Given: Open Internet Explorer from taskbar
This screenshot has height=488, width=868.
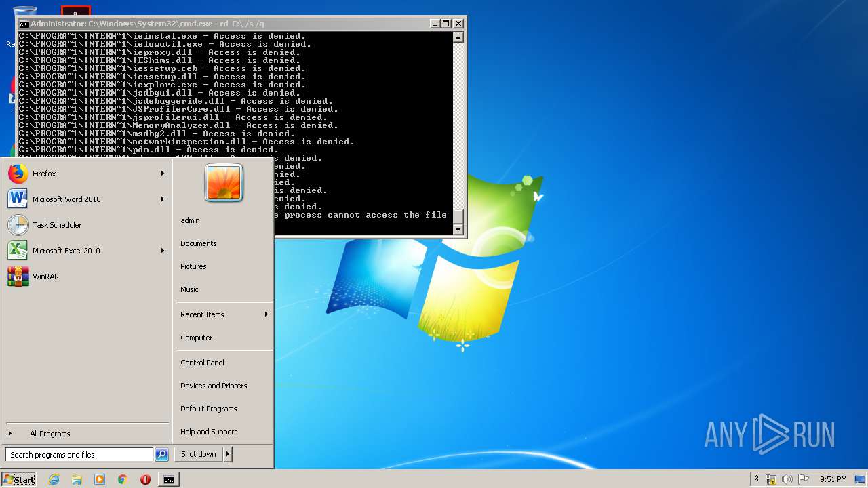Looking at the screenshot, I should point(54,479).
